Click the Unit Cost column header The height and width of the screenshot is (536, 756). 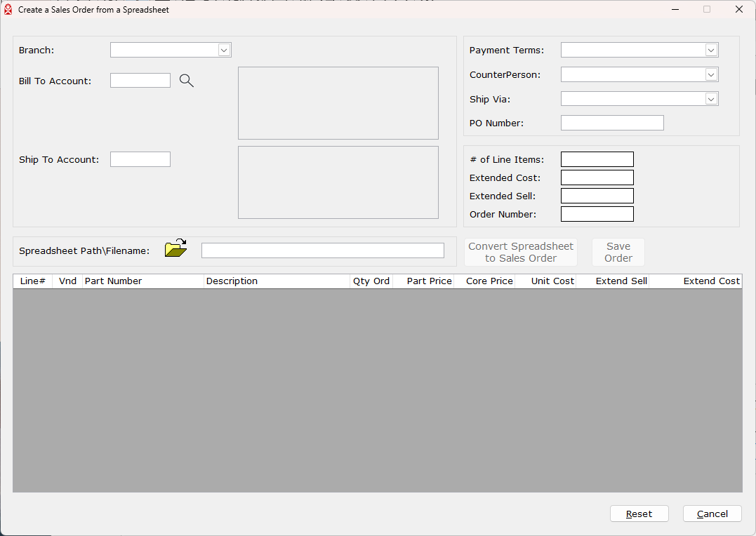pyautogui.click(x=546, y=281)
